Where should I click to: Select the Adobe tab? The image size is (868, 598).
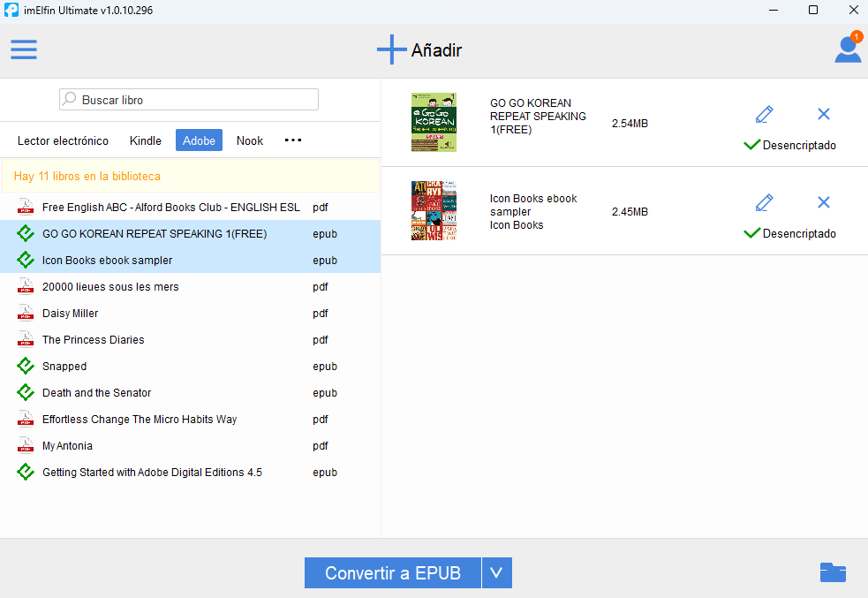200,140
